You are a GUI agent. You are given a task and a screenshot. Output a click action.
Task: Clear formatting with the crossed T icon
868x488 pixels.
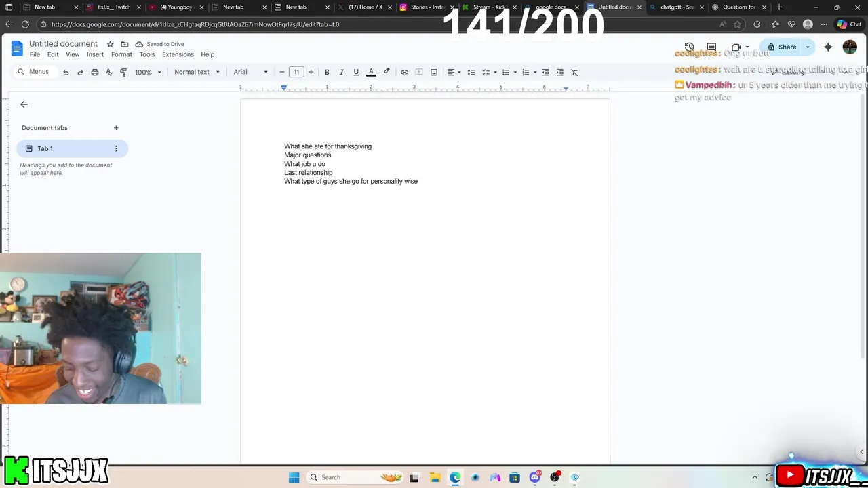(574, 72)
